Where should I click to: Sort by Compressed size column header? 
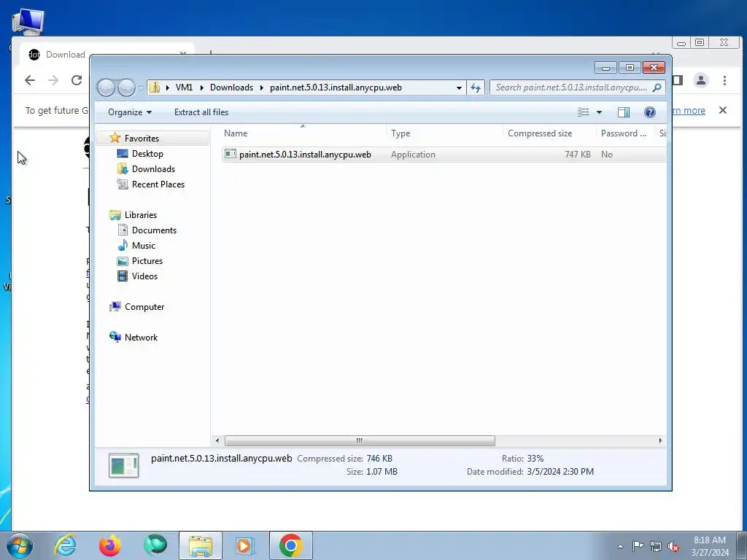[550, 133]
